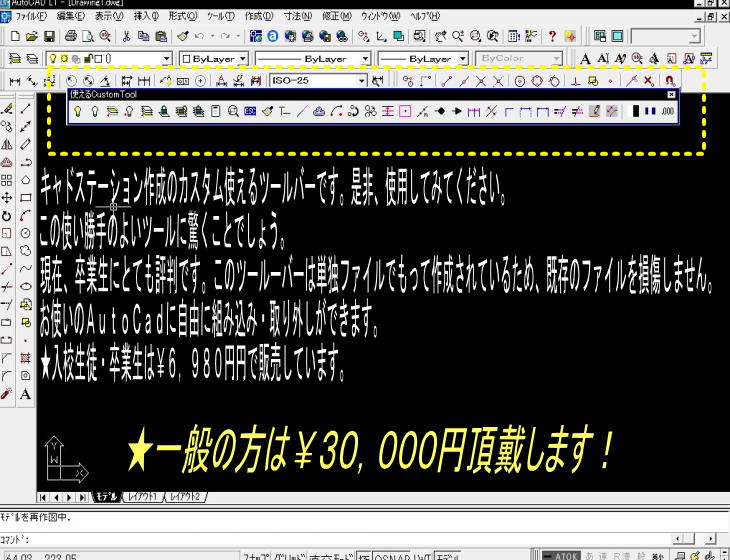Toggle グリッド grid mode in status bar
This screenshot has width=730, height=560.
click(x=289, y=557)
